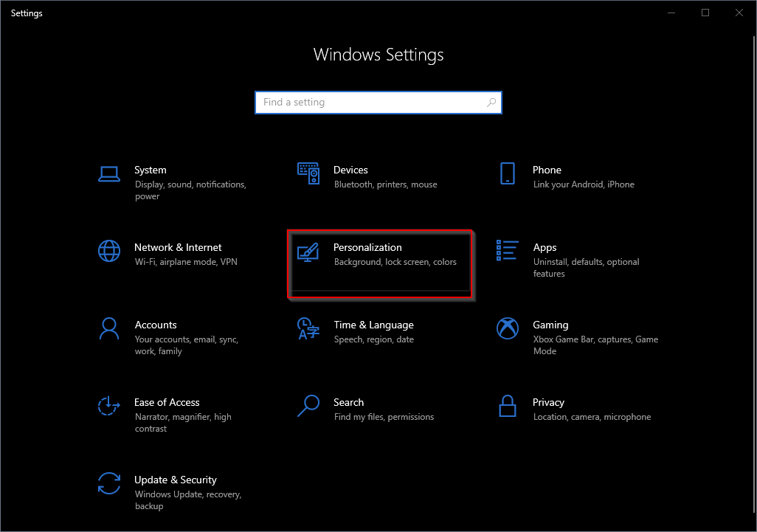Open the Privacy padlock icon
This screenshot has width=757, height=532.
[x=508, y=406]
